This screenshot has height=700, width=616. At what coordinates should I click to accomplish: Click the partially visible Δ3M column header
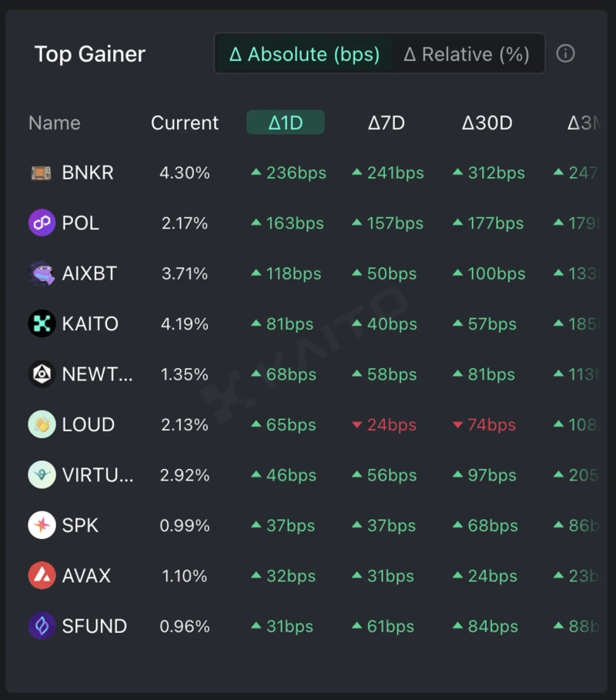pos(582,123)
